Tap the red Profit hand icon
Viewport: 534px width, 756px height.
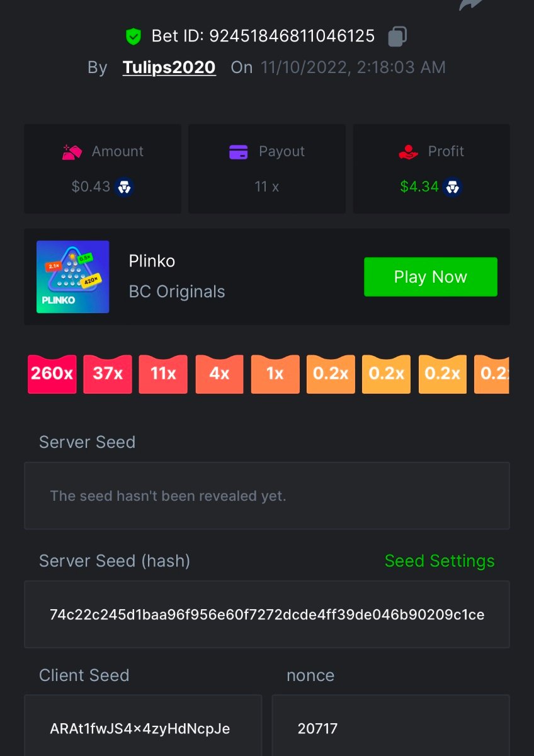[x=409, y=152]
